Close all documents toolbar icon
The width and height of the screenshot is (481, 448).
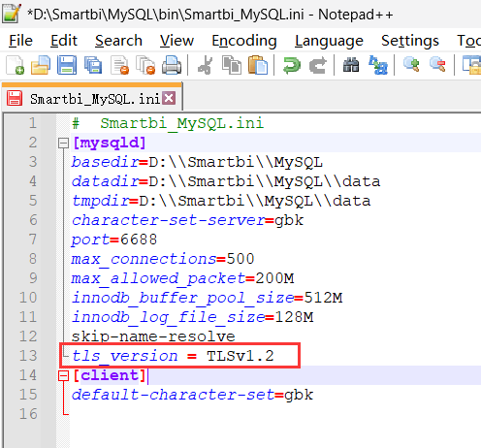coord(145,65)
